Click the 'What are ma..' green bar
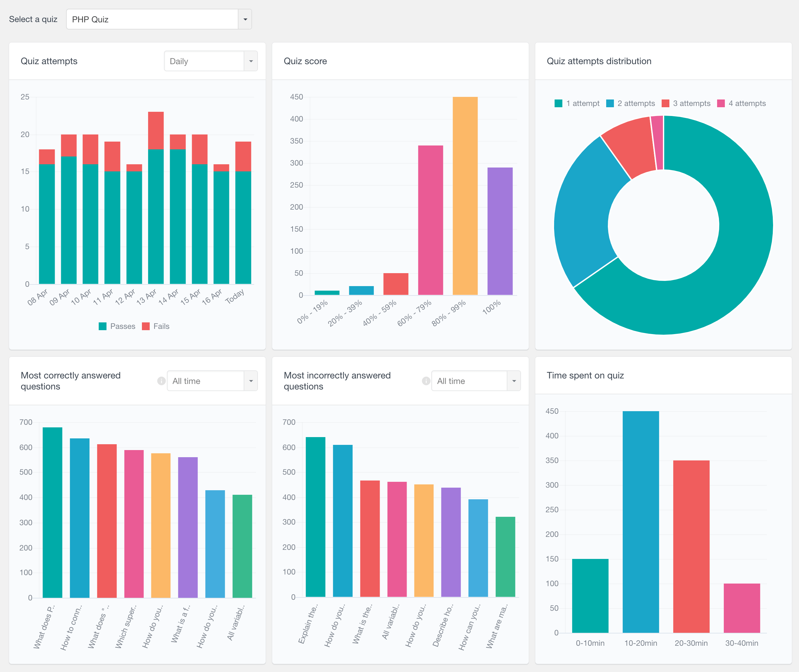The height and width of the screenshot is (672, 799). (505, 557)
